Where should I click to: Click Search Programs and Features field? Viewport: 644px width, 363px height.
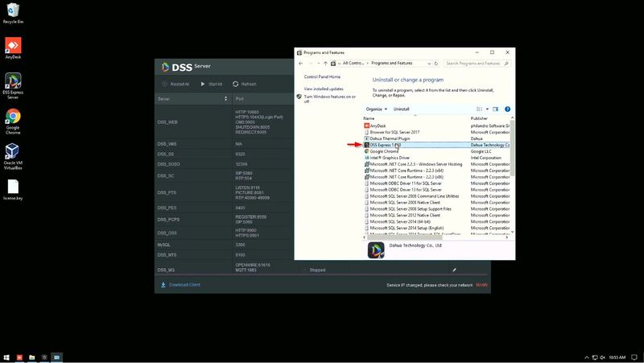point(473,64)
